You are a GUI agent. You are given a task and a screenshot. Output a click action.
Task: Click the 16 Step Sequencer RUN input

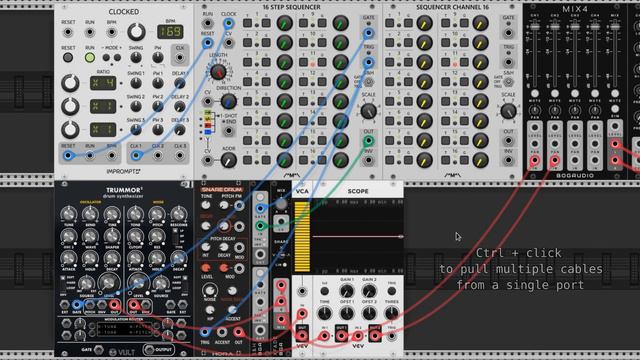207,23
